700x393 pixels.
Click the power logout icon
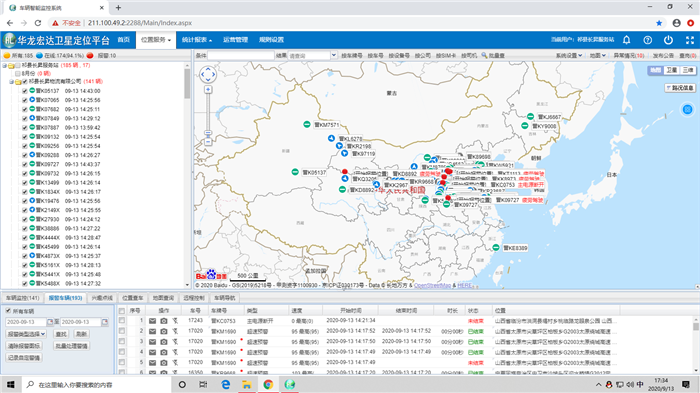[x=668, y=40]
